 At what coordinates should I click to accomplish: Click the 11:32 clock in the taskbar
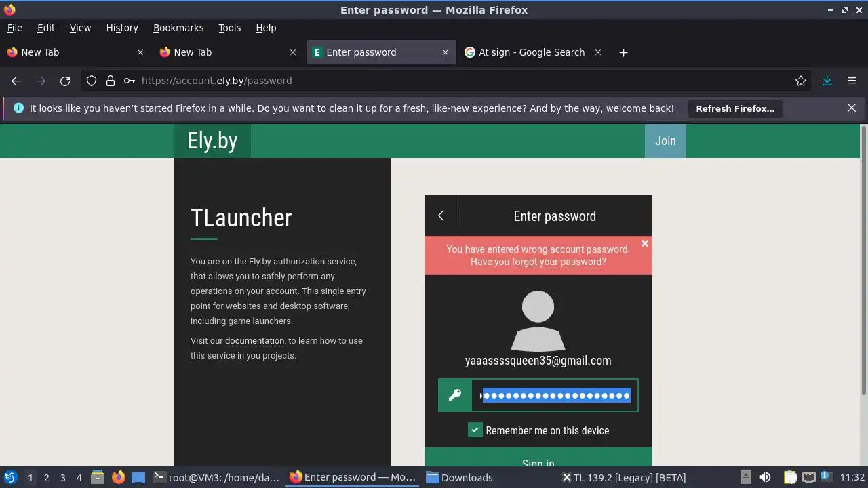tap(852, 477)
